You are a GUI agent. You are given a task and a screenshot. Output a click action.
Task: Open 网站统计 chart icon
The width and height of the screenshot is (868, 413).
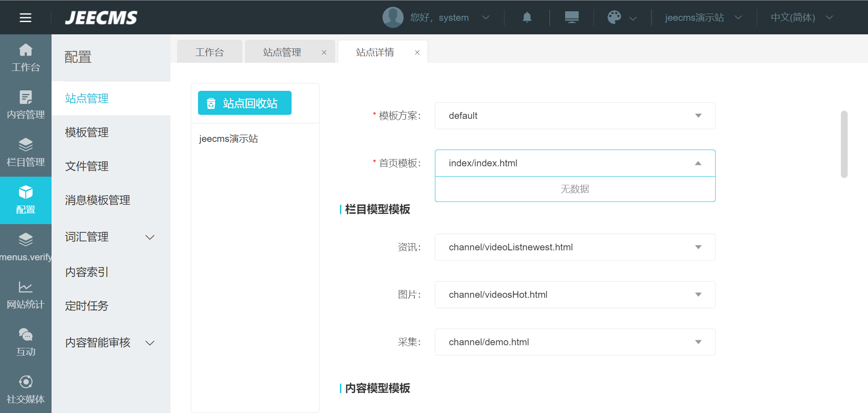tap(26, 295)
